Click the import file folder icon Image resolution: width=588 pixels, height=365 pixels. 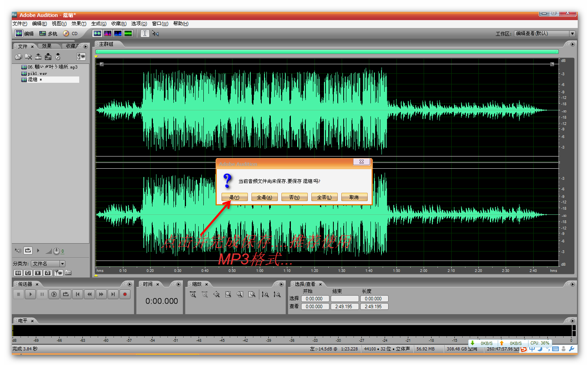[19, 57]
